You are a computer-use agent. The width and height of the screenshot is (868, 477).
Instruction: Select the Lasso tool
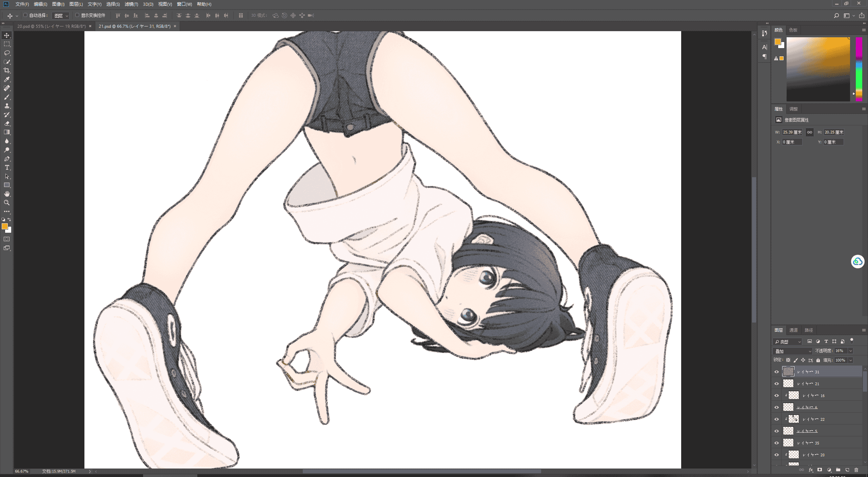point(7,53)
